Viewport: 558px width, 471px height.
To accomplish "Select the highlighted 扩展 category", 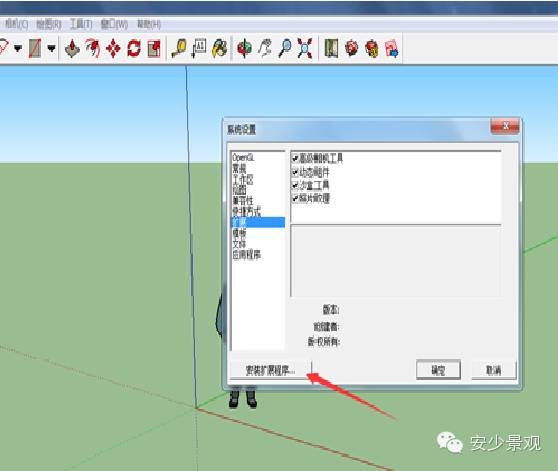I will (x=258, y=222).
